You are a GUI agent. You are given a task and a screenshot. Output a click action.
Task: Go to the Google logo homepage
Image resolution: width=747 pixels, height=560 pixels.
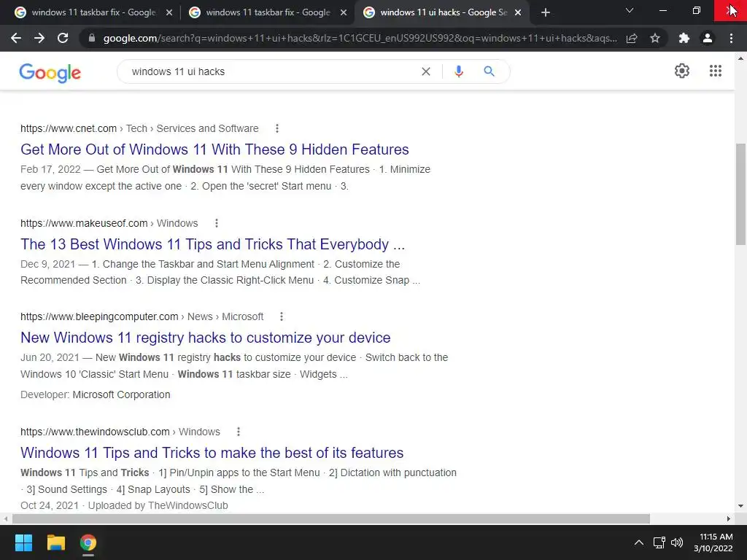[50, 73]
